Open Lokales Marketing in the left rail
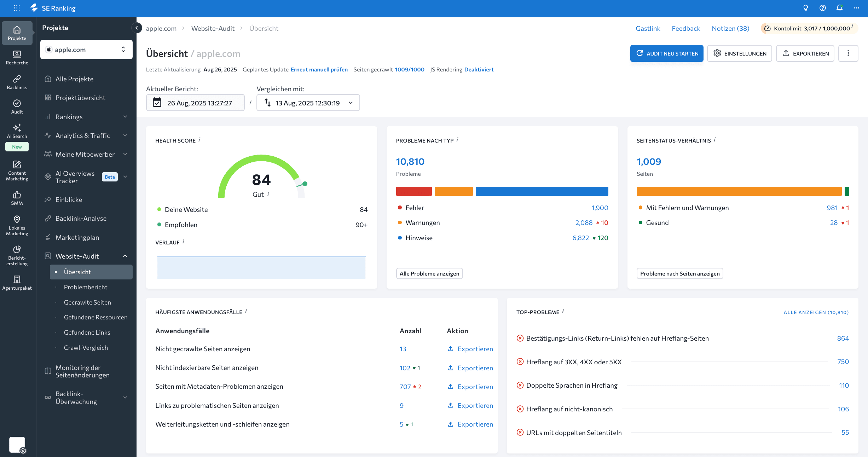Image resolution: width=868 pixels, height=457 pixels. 17,225
